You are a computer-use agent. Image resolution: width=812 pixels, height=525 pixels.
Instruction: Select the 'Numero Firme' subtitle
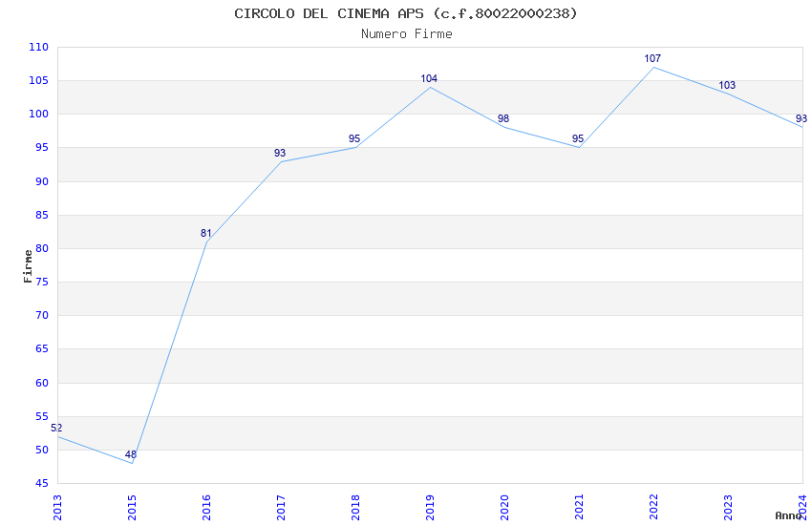407,33
